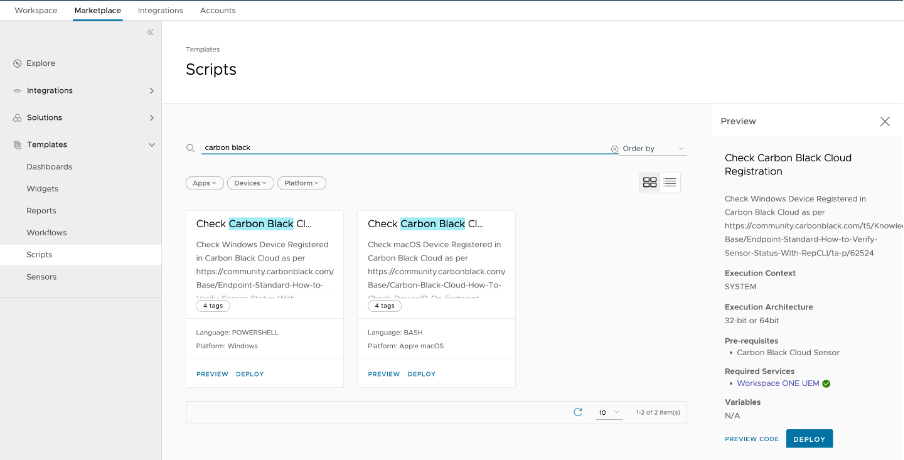Click the search magnifier icon
Image resolution: width=904 pixels, height=460 pixels.
(190, 148)
